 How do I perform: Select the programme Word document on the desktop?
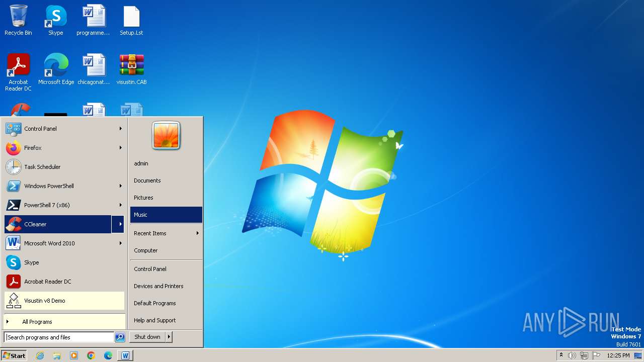[93, 20]
